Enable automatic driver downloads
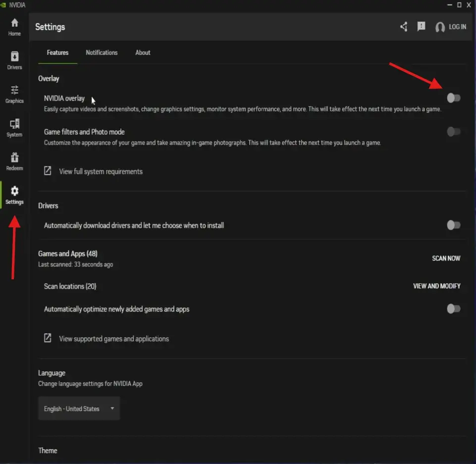 [x=453, y=225]
